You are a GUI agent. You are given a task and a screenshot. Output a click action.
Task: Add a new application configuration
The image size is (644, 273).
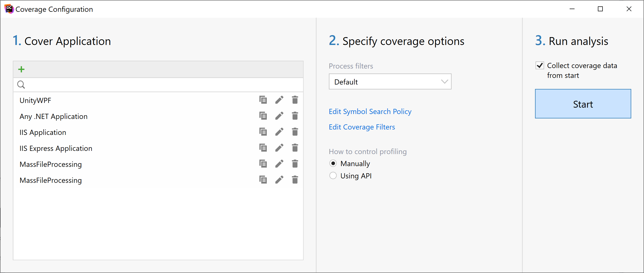22,69
